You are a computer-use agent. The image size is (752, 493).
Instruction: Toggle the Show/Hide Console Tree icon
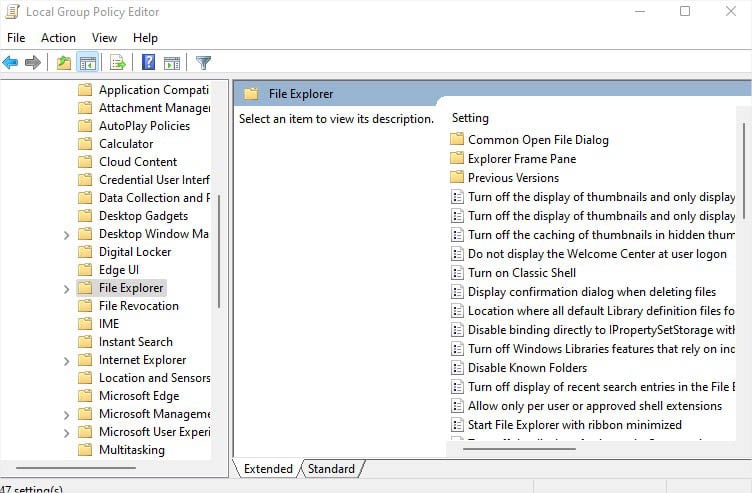pos(88,62)
